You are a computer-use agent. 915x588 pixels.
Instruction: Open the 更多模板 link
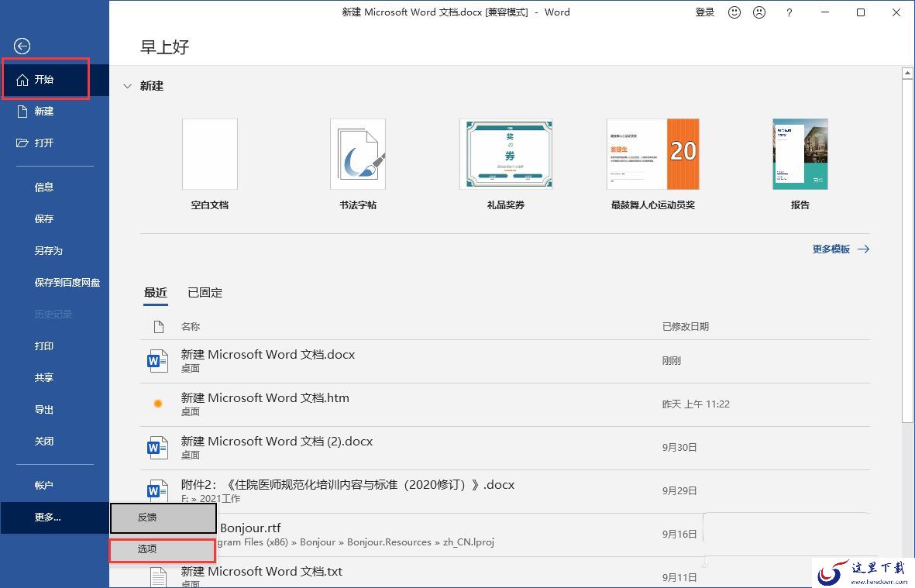click(831, 249)
